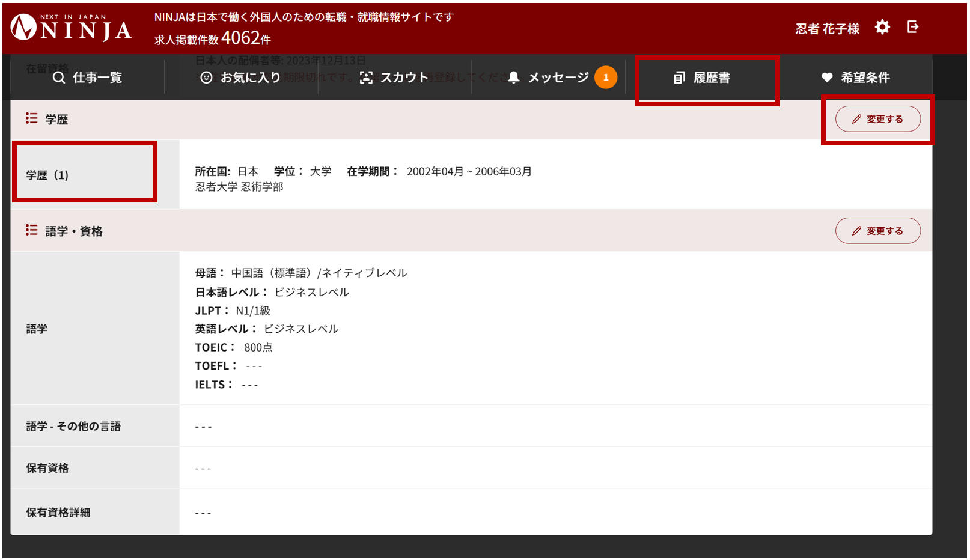Screen dimensions: 970x560
Task: Click the NINJA logo in header
Action: point(71,28)
